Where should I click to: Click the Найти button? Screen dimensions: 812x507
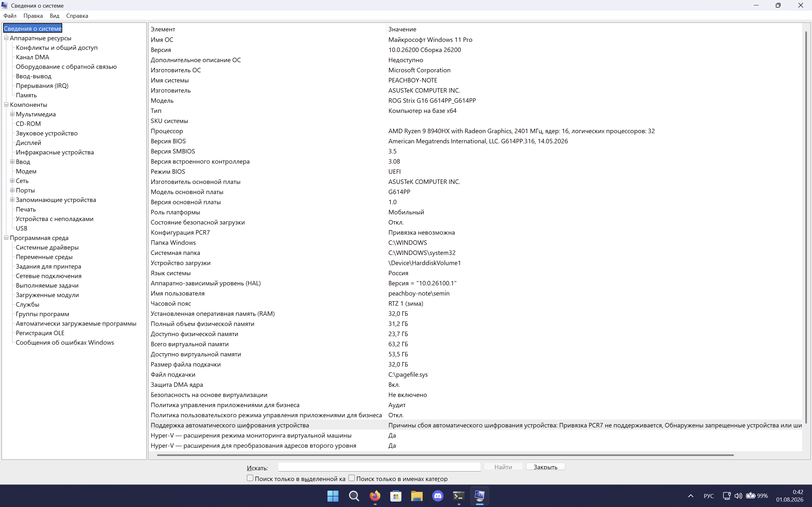tap(503, 467)
